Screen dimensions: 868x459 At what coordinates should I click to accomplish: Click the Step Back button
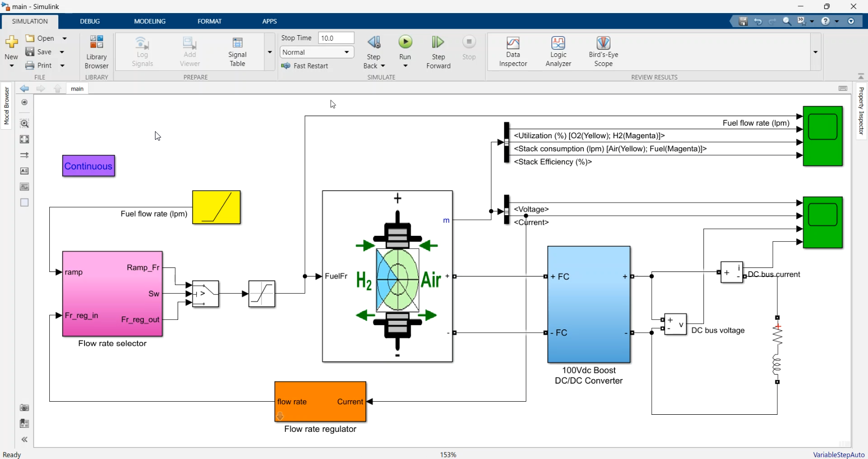tap(374, 52)
